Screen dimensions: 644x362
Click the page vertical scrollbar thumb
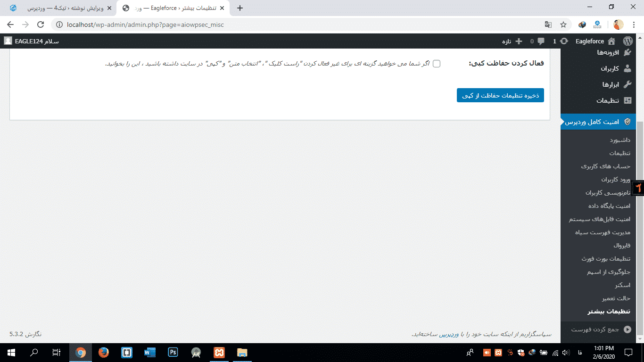click(640, 228)
